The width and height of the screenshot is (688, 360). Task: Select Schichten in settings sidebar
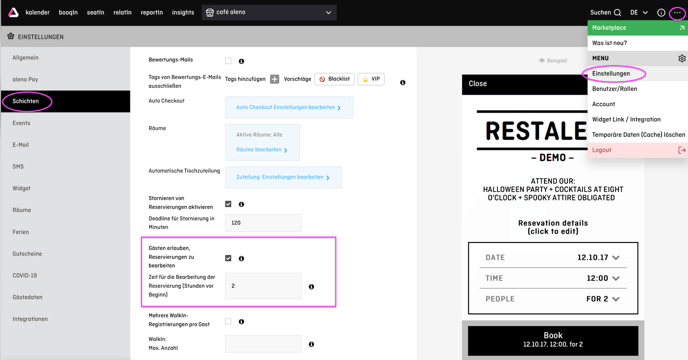click(65, 101)
